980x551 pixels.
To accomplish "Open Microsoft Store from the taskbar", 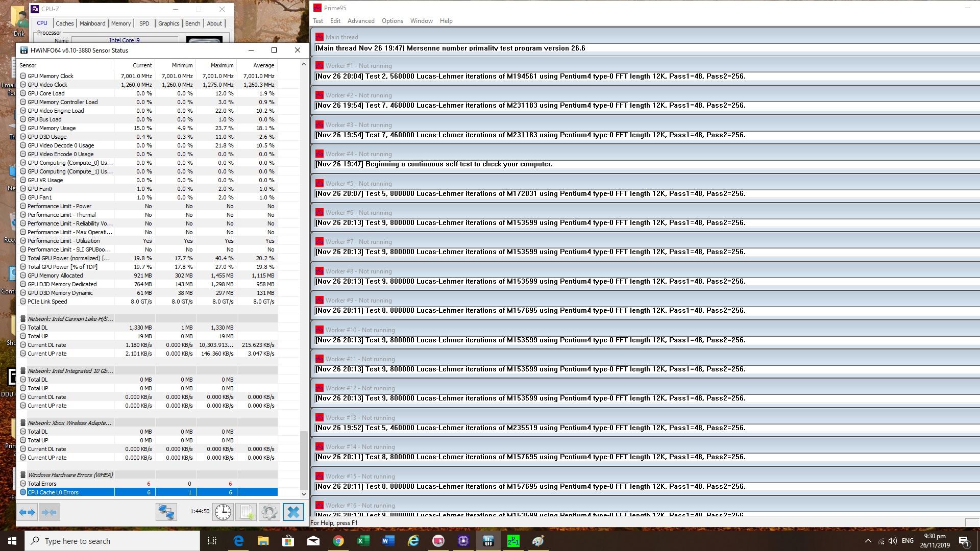I will [x=288, y=541].
